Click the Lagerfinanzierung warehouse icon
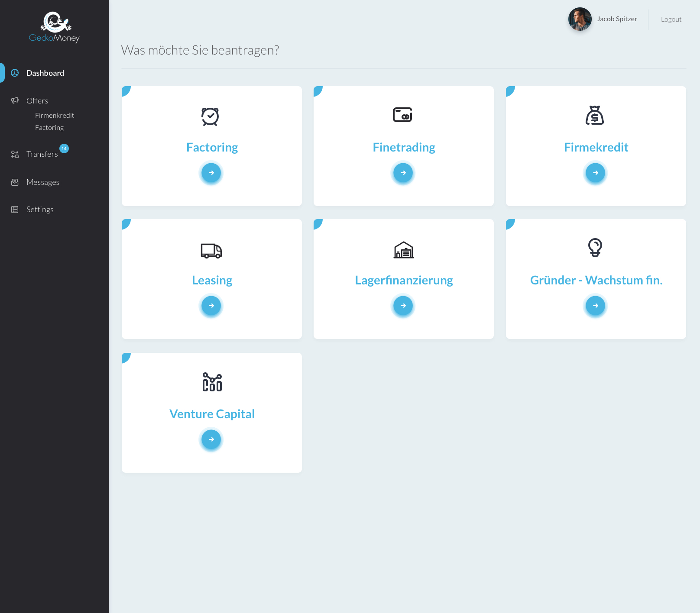Screen dimensions: 700x613 (x=404, y=250)
